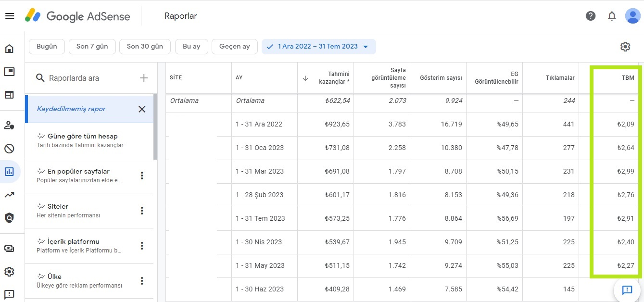Toggle sort arrow on Tahmini kazançlar
Screen dimensions: 644x302
[305, 78]
